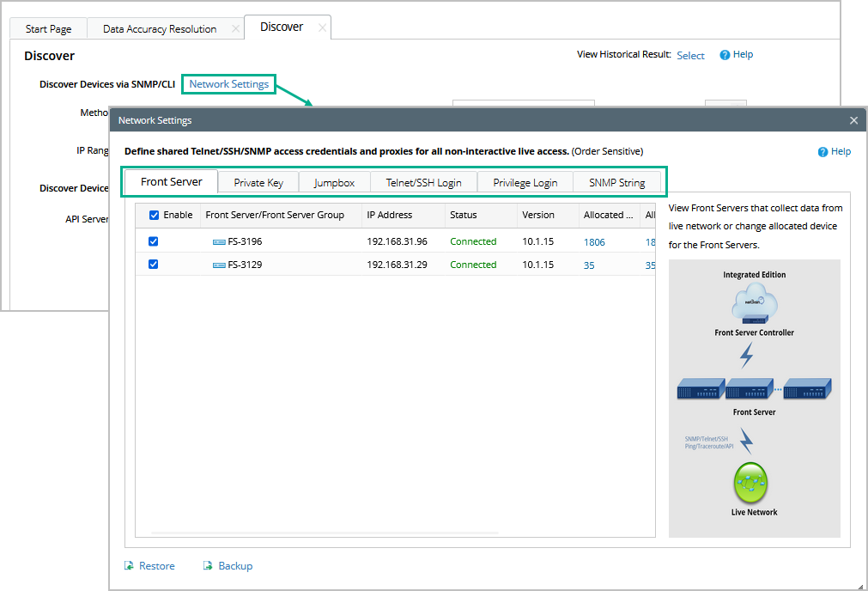Close the Network Settings dialog
Image resolution: width=868 pixels, height=591 pixels.
click(x=853, y=120)
